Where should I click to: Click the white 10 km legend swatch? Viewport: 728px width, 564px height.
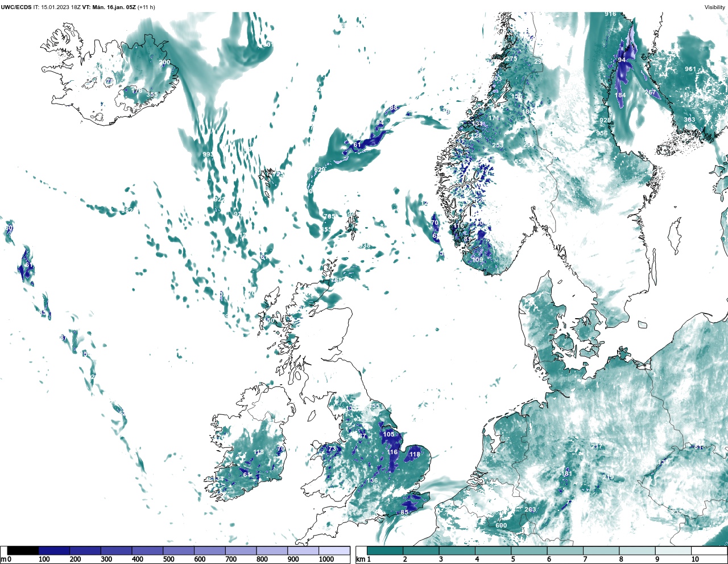point(709,550)
